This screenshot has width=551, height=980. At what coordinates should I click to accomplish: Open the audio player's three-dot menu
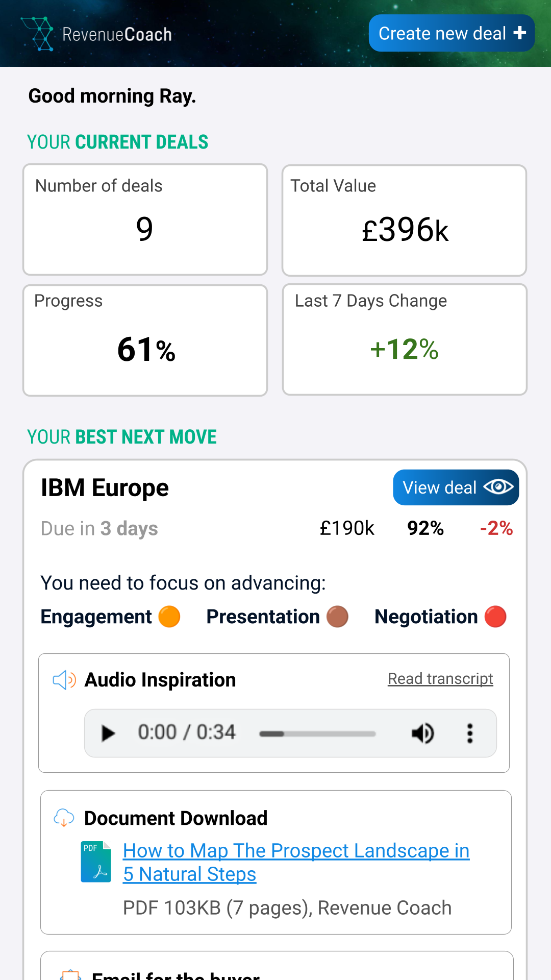(470, 733)
